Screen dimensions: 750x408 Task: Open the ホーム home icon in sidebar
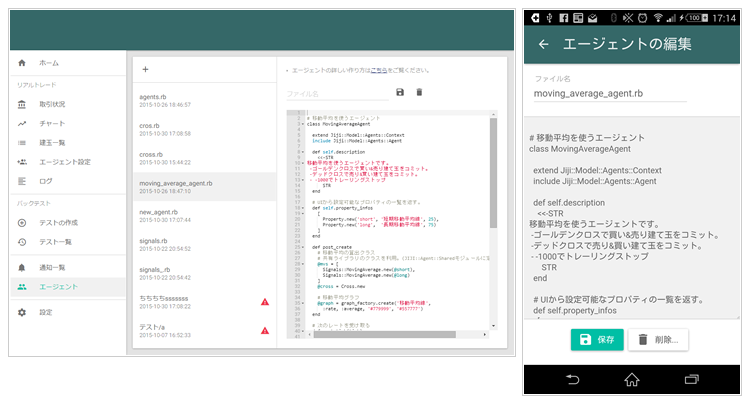[x=22, y=63]
